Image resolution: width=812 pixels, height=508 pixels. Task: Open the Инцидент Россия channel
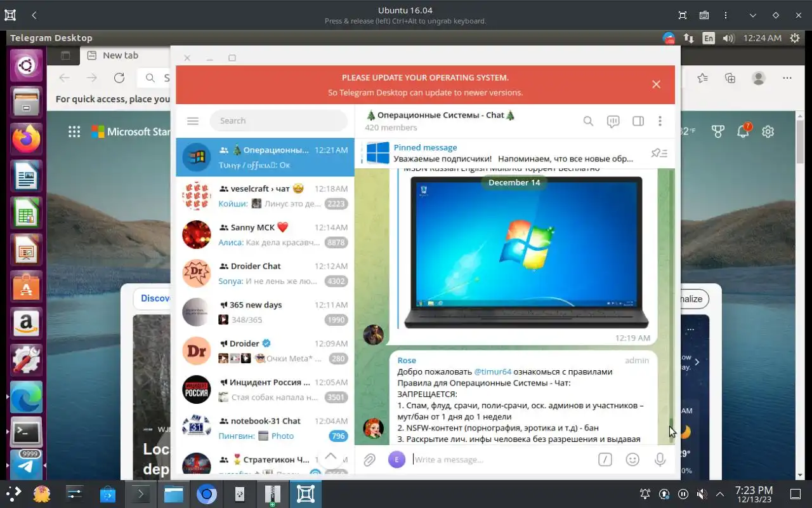pos(265,390)
